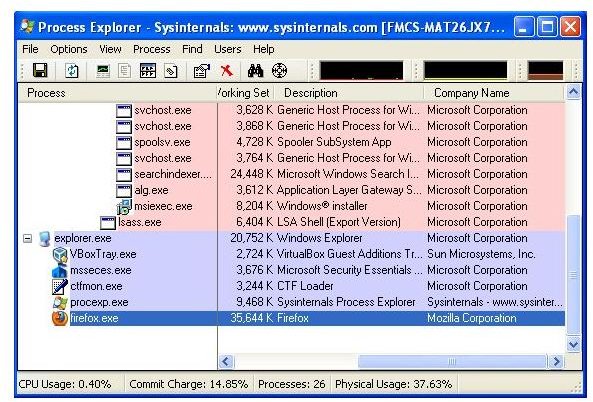
Task: Click the 'Sun Microsystems, Inc.' company cell
Action: [481, 254]
